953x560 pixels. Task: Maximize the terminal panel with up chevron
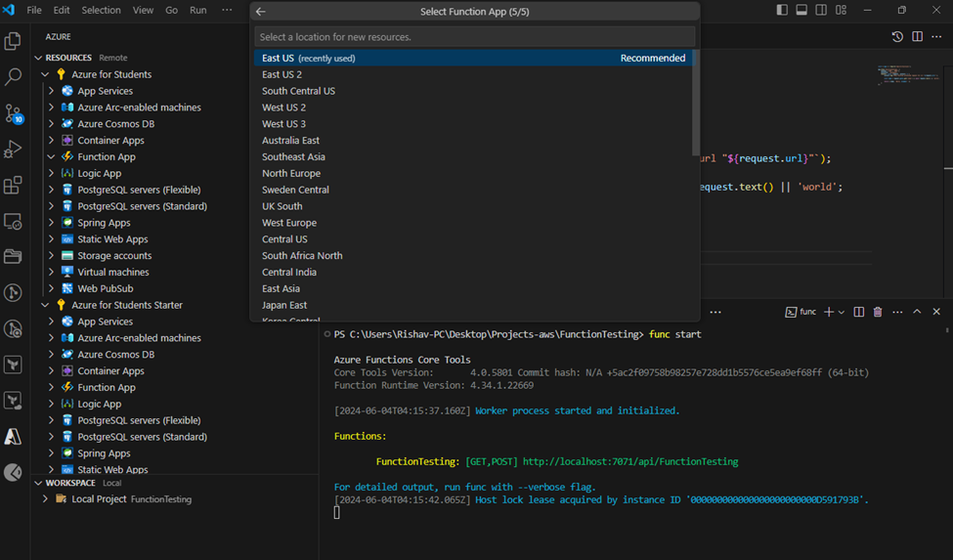(917, 312)
